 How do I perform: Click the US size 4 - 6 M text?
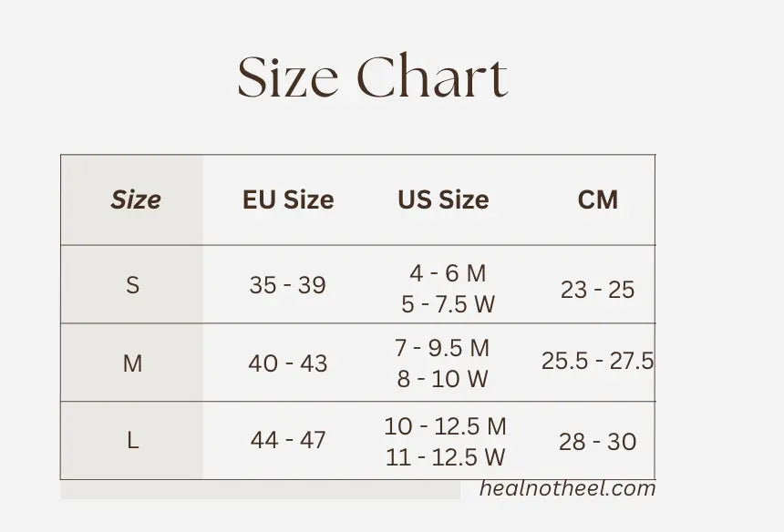click(448, 272)
